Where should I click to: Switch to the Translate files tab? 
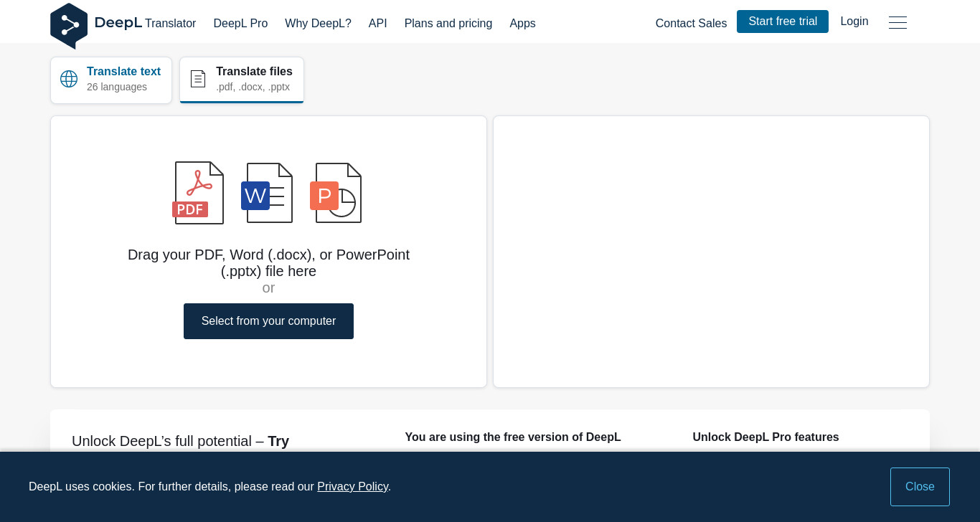pos(242,80)
